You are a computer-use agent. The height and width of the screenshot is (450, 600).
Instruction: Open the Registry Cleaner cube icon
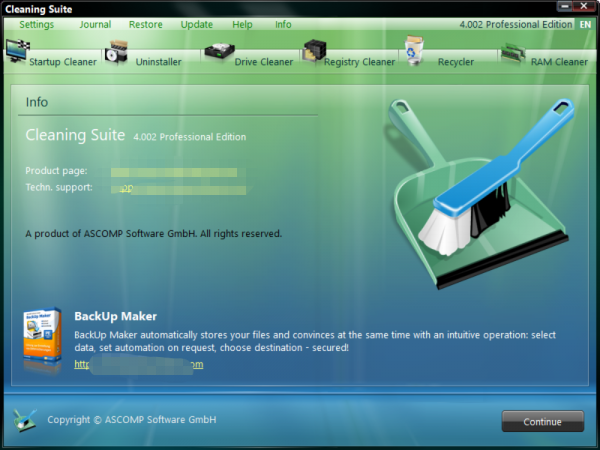click(x=314, y=51)
